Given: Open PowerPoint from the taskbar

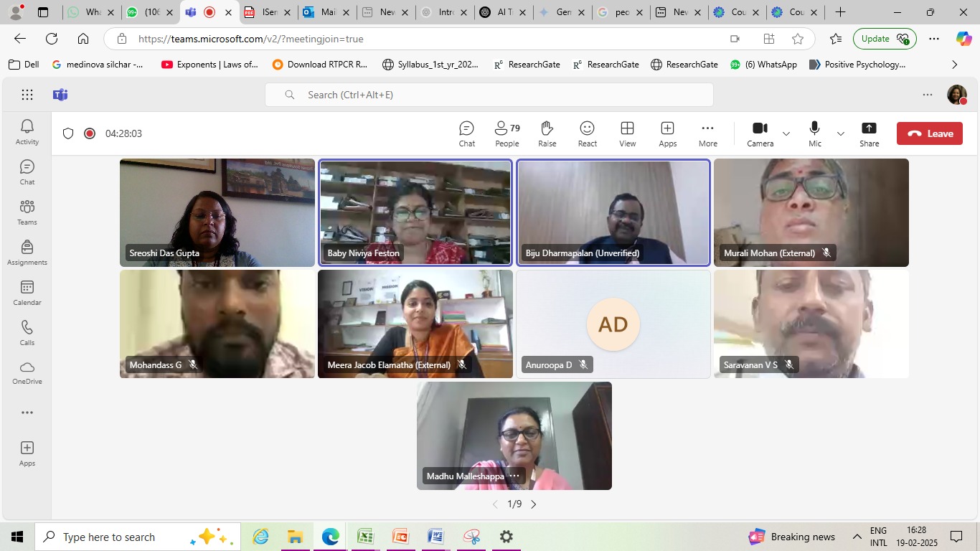Looking at the screenshot, I should click(x=400, y=537).
